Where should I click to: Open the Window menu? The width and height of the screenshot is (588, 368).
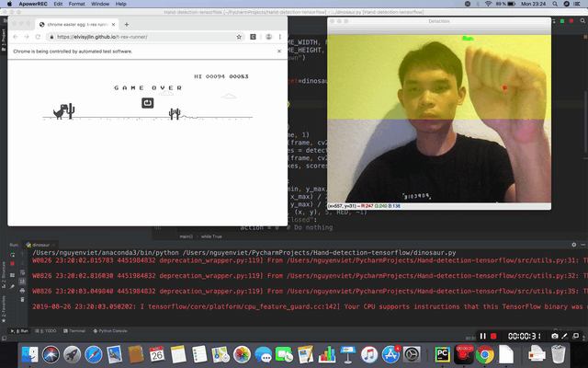tap(100, 4)
